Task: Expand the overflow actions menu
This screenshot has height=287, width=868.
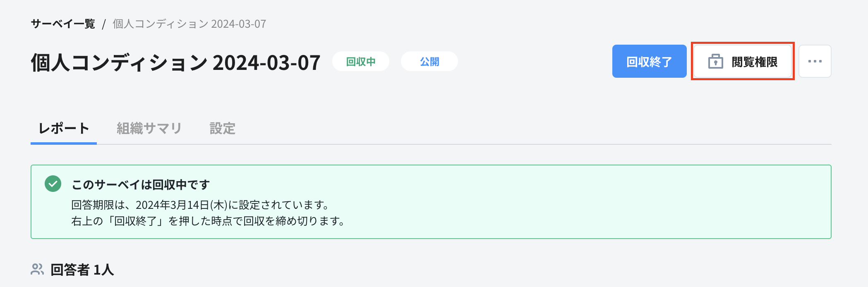Action: (815, 61)
